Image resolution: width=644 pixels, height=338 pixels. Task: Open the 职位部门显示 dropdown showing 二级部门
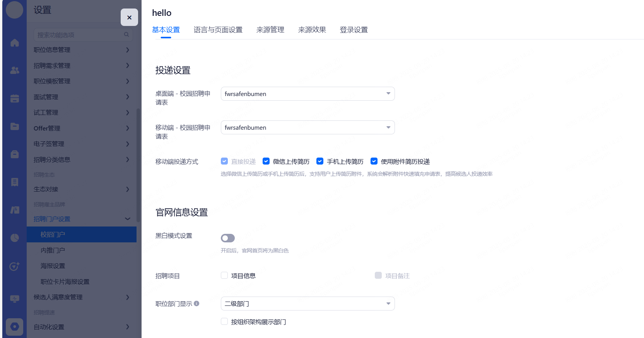pos(307,304)
